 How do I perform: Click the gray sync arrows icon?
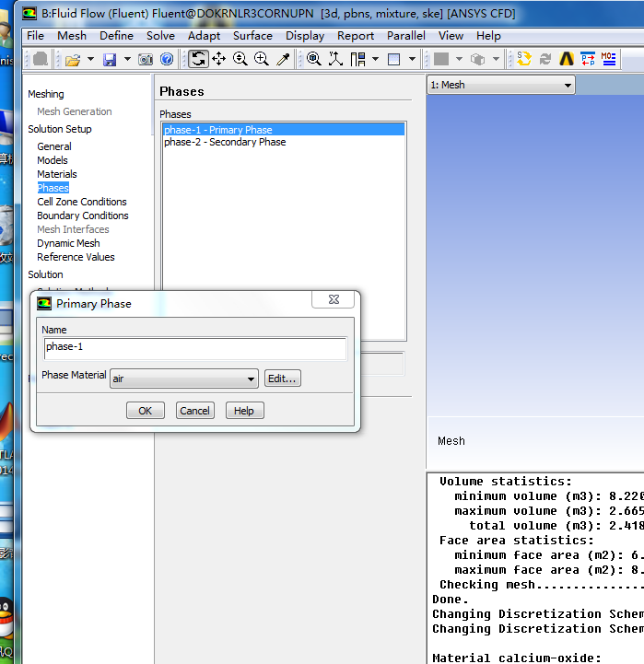(x=545, y=59)
